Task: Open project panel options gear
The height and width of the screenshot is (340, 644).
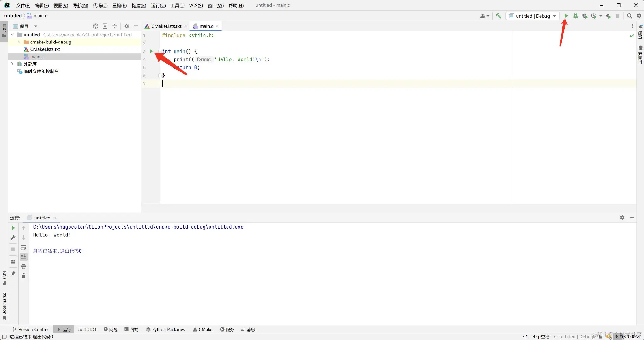Action: point(126,26)
